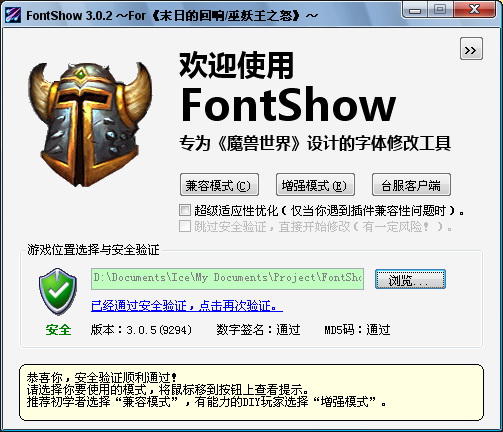
Task: Click the green 安全 status label
Action: (58, 330)
